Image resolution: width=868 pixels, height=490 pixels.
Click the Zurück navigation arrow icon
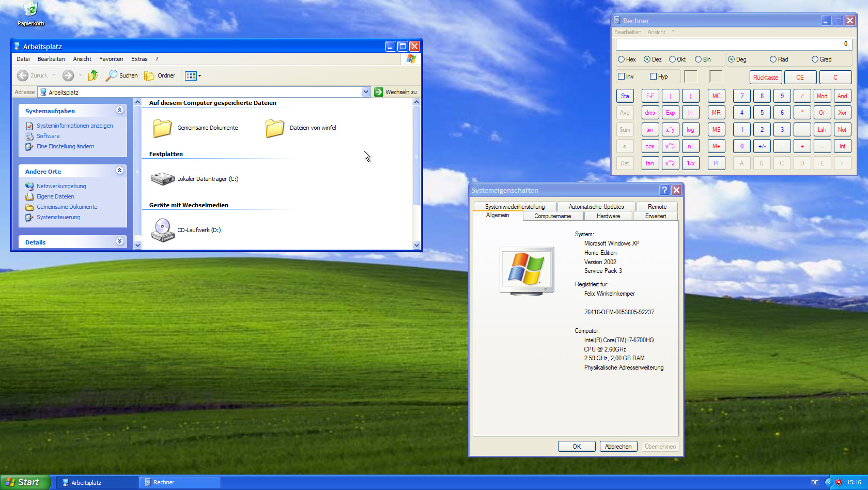[x=22, y=75]
